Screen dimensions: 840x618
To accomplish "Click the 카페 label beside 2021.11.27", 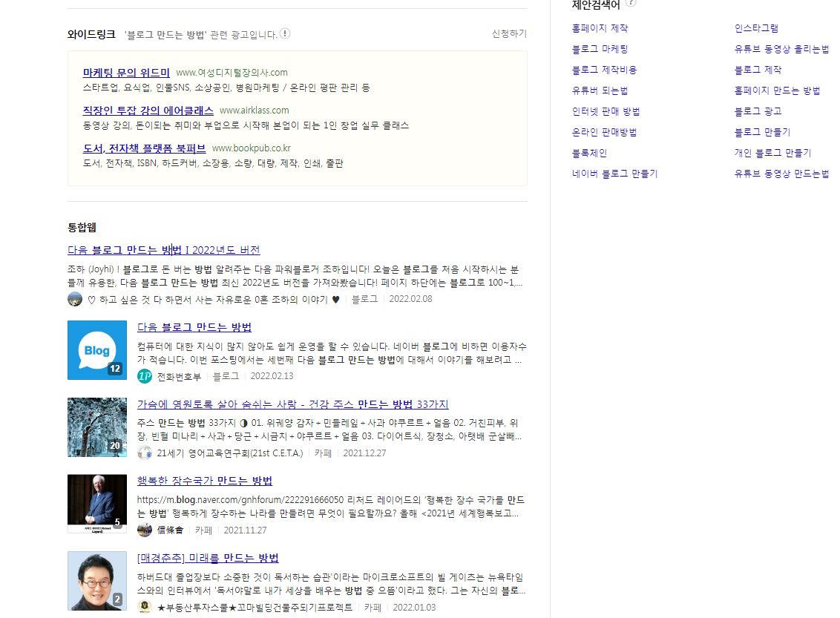I will pyautogui.click(x=203, y=530).
